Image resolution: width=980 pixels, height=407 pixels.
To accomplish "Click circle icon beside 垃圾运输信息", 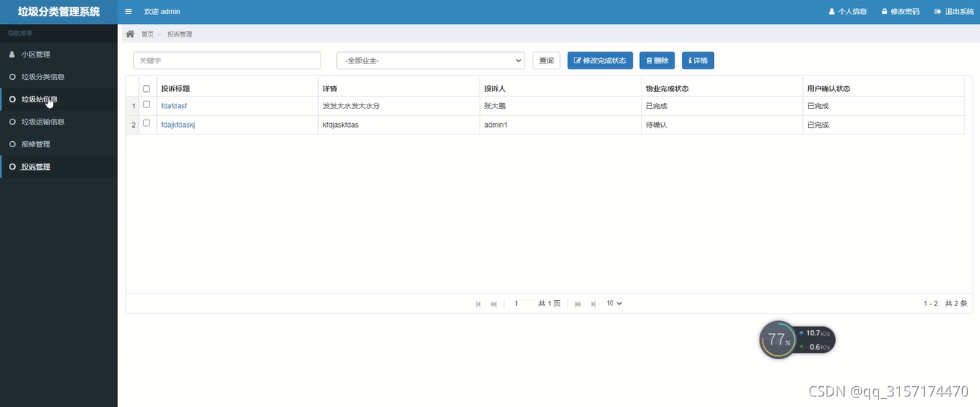I will pyautogui.click(x=12, y=122).
